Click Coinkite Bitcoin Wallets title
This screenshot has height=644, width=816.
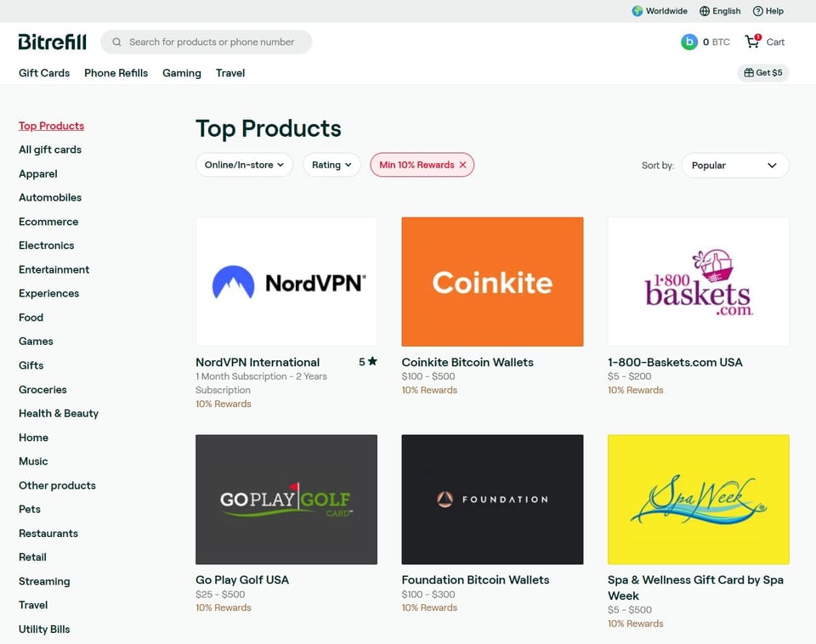coord(467,362)
